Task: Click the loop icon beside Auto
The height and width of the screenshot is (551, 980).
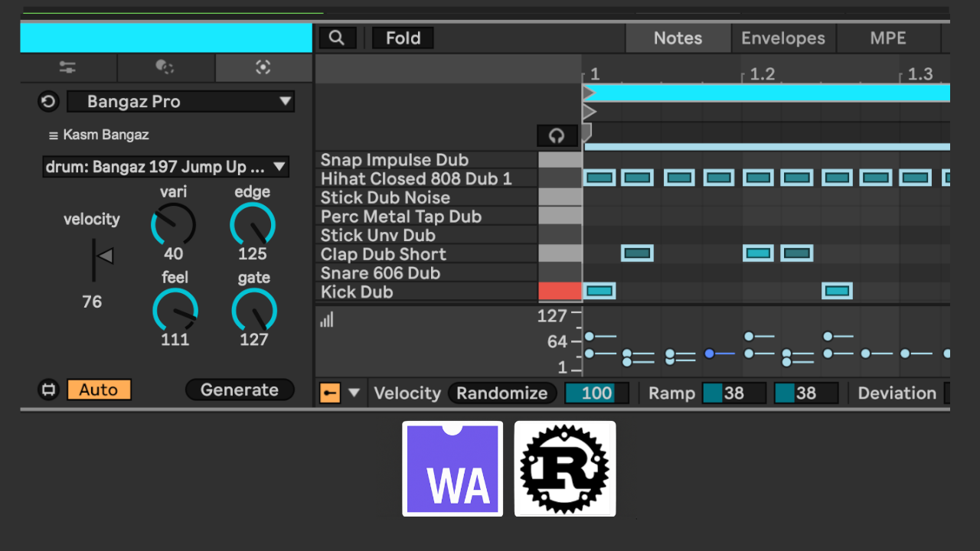Action: 49,390
